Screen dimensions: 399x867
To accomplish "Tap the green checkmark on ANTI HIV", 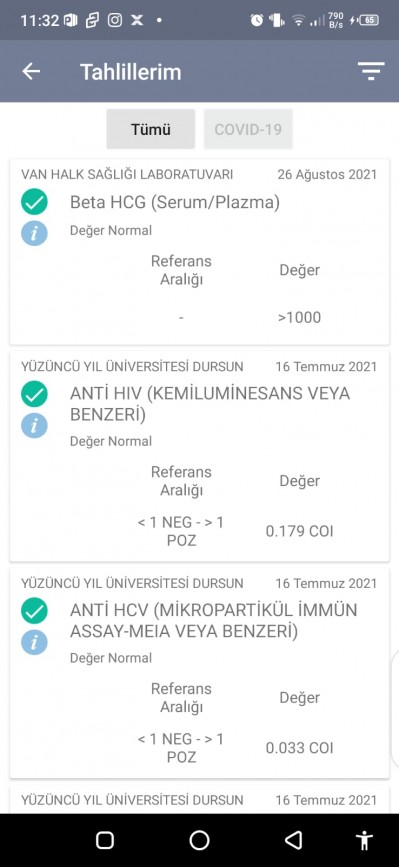I will coord(34,394).
